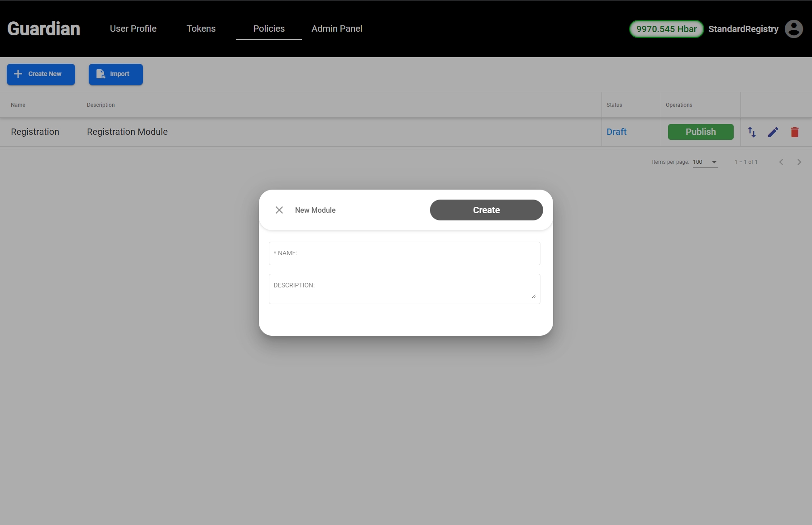Open the Admin Panel menu
The height and width of the screenshot is (525, 812).
337,29
